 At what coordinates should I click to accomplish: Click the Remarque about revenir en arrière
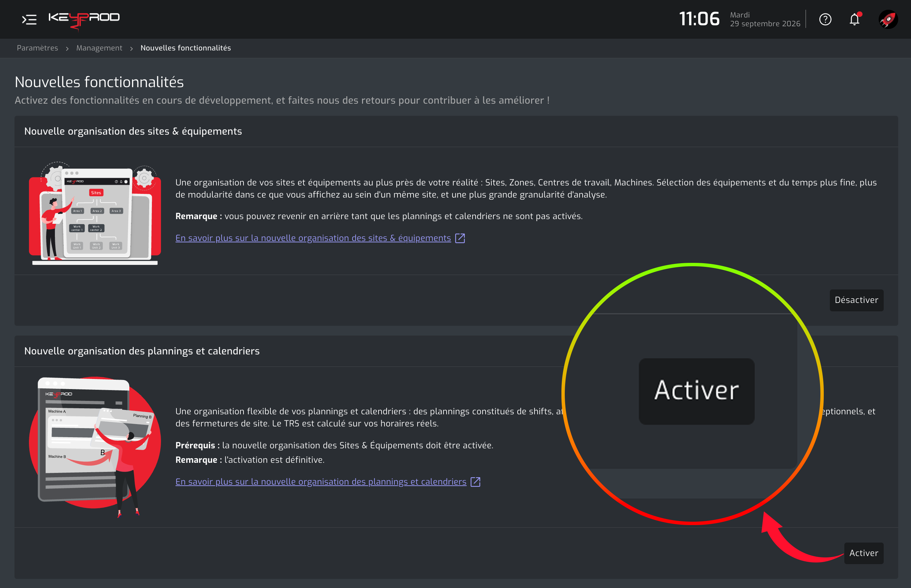coord(379,216)
